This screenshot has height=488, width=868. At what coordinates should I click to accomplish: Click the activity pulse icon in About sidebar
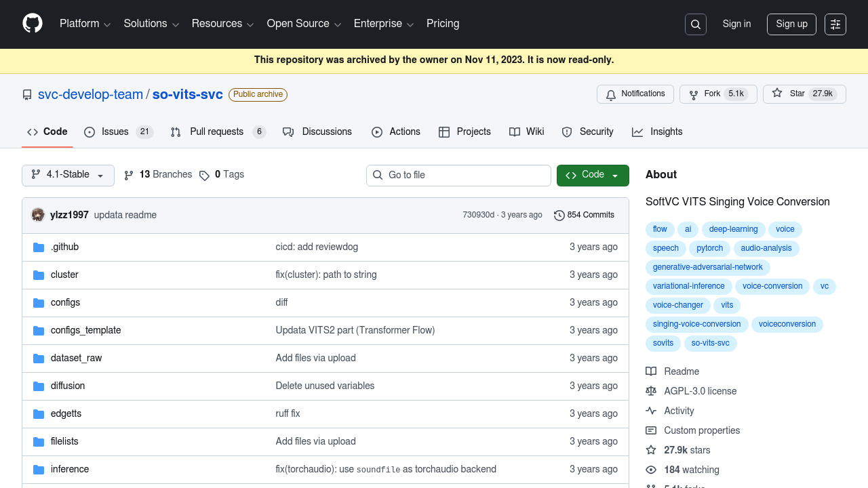651,411
